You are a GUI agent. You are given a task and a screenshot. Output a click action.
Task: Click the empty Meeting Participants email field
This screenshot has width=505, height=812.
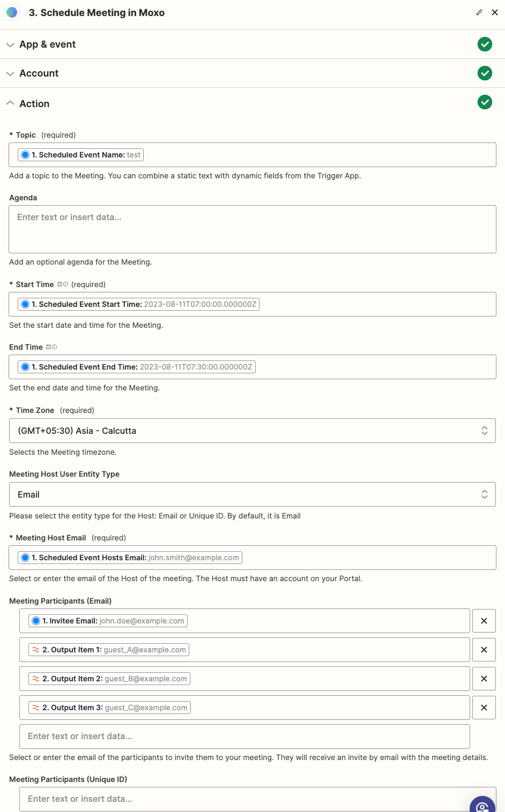[x=244, y=736]
